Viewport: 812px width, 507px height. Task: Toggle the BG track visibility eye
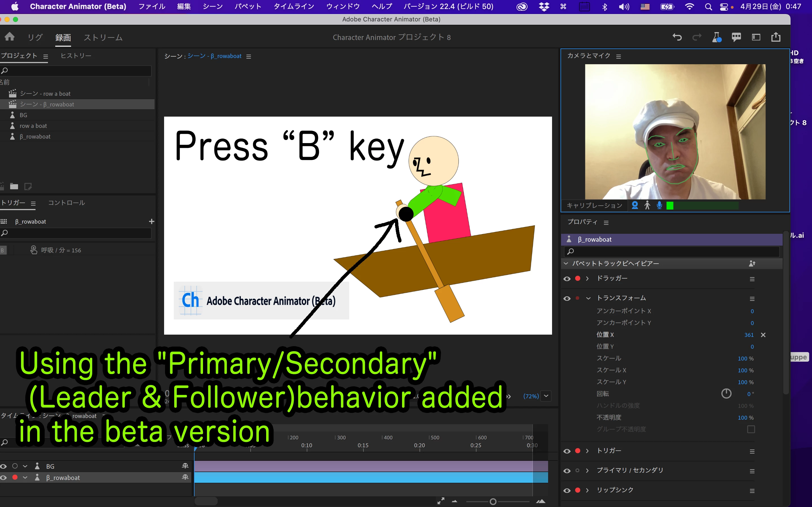[3, 466]
